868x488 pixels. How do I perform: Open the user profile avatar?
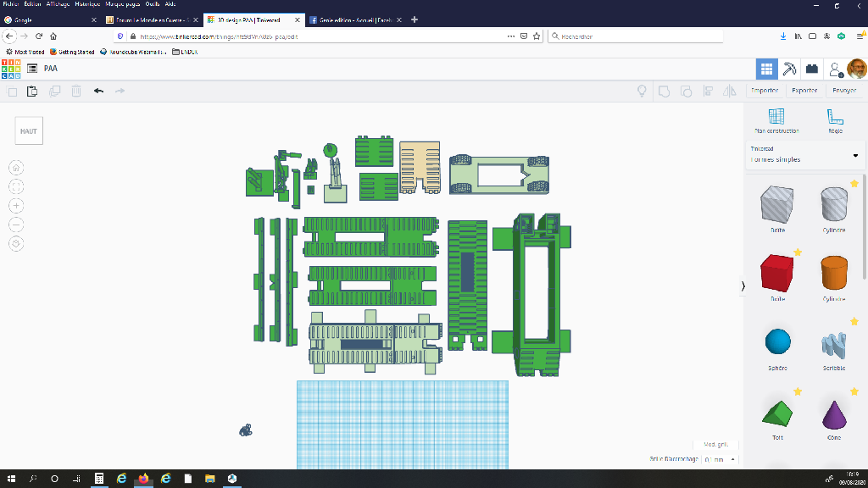tap(856, 69)
